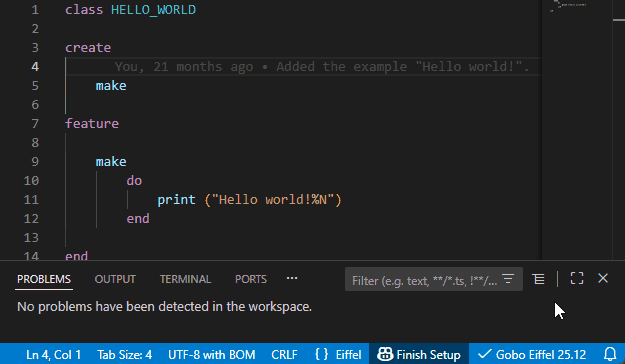This screenshot has height=364, width=625.
Task: Click line number 11 in the gutter
Action: coord(31,199)
